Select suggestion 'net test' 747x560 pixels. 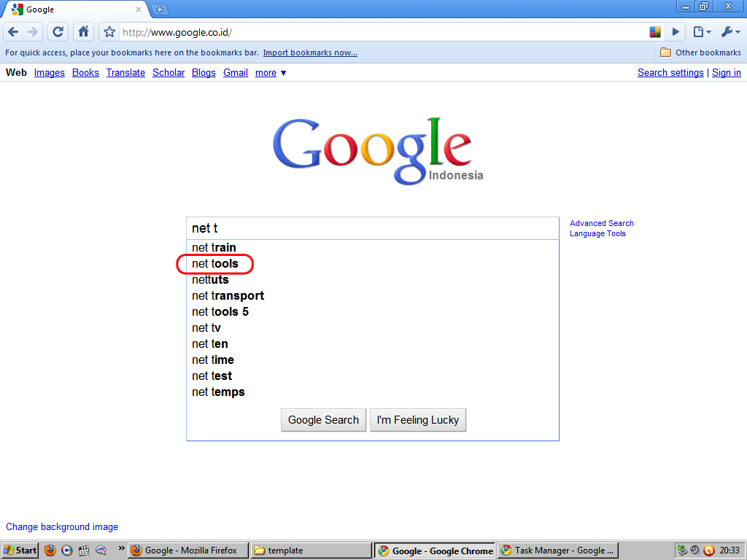373,376
